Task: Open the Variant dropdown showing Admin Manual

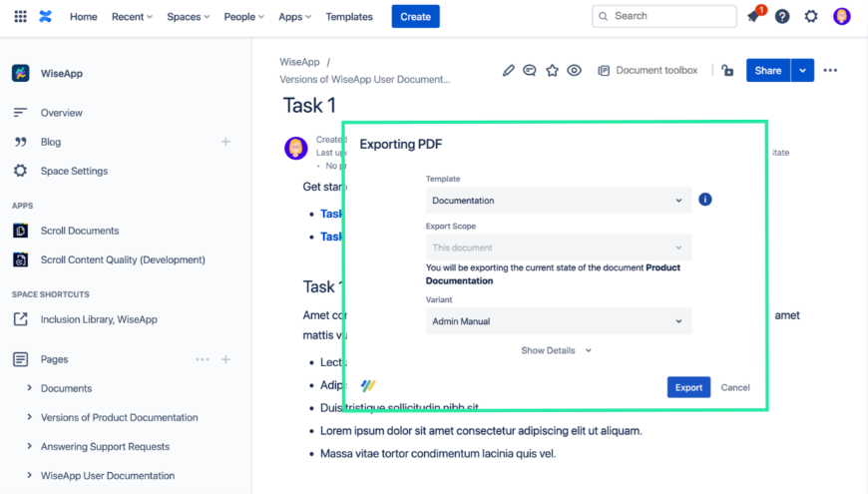Action: 559,321
